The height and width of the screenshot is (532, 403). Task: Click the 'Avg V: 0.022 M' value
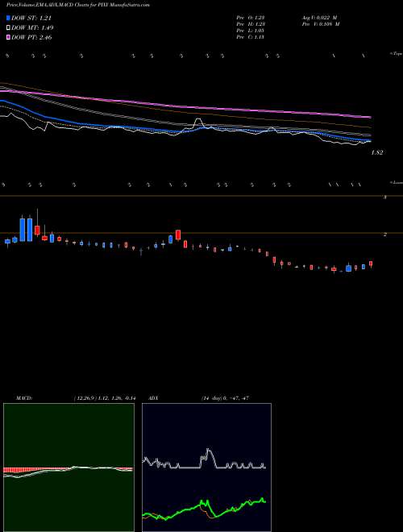tap(320, 18)
